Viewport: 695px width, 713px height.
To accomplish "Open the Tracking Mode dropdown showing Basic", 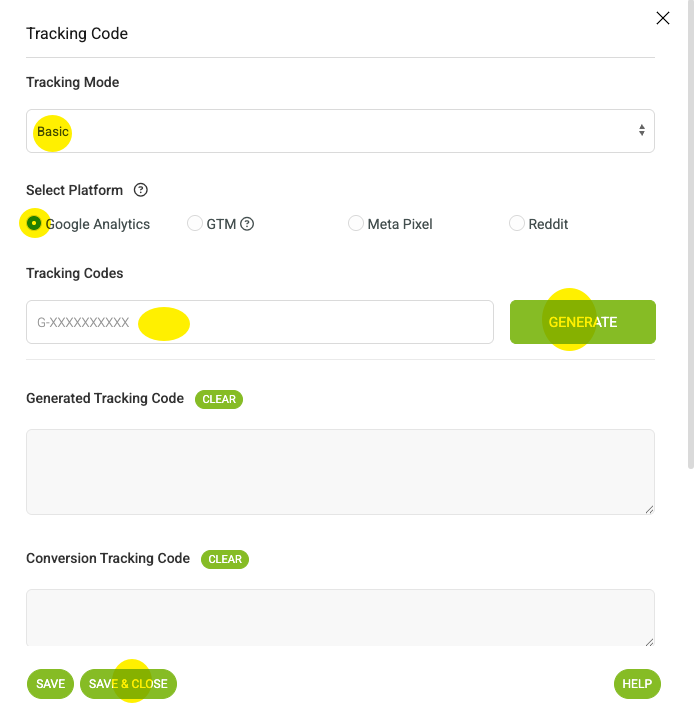I will [340, 131].
